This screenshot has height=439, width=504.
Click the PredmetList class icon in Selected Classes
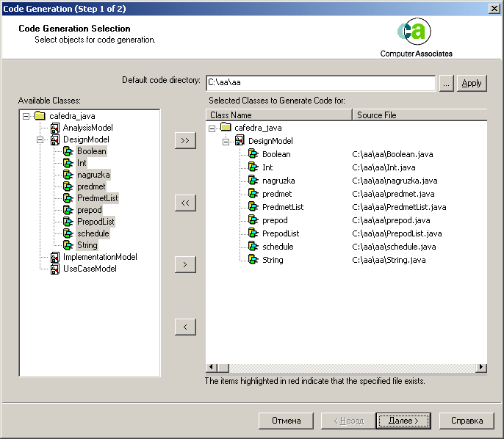pyautogui.click(x=253, y=207)
